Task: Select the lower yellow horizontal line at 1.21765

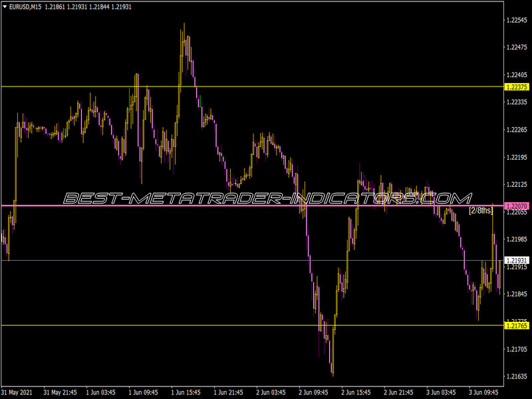Action: (252, 325)
